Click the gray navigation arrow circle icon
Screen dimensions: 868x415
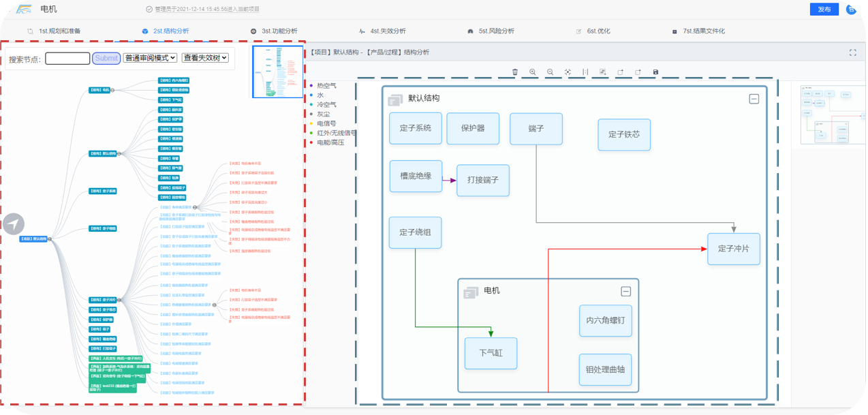tap(14, 224)
